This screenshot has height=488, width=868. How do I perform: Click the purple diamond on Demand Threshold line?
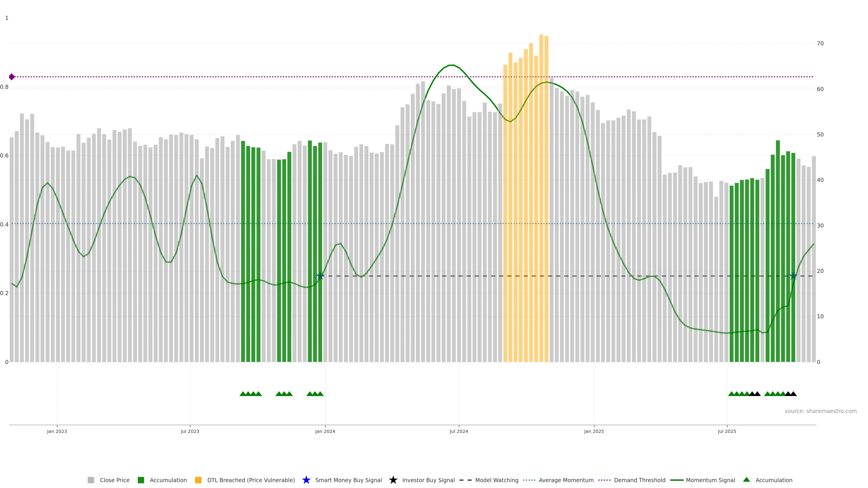coord(12,77)
